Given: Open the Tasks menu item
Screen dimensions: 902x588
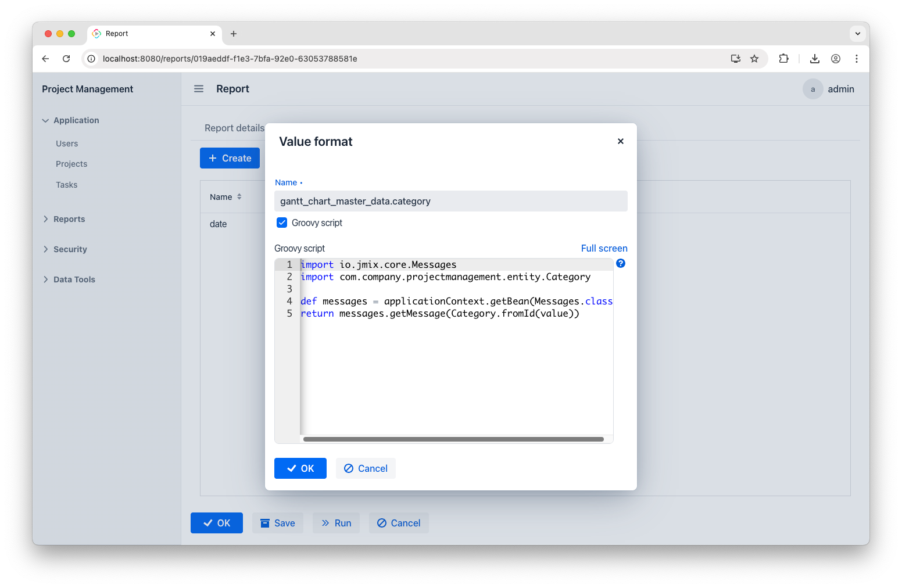Looking at the screenshot, I should pyautogui.click(x=67, y=185).
